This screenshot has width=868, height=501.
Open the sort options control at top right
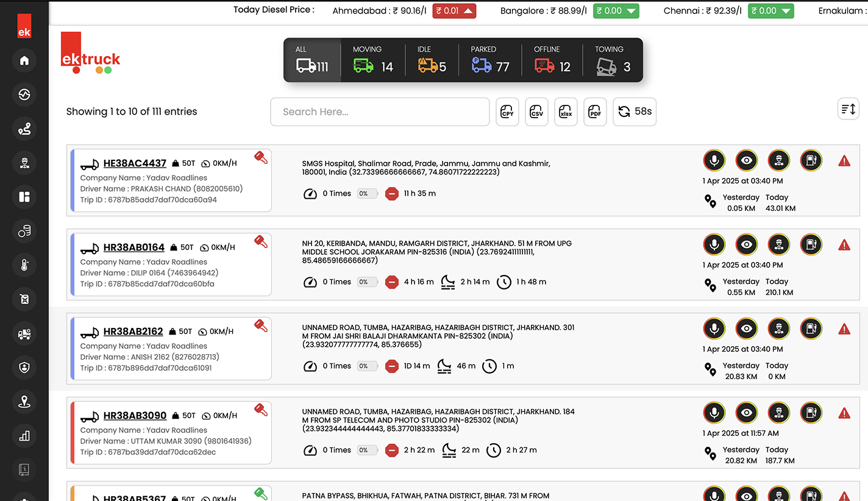point(848,108)
